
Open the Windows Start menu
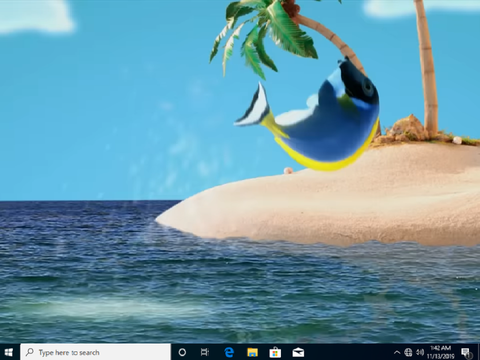coord(9,352)
